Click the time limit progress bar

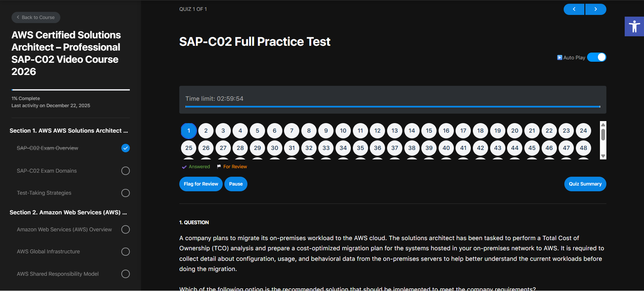393,106
